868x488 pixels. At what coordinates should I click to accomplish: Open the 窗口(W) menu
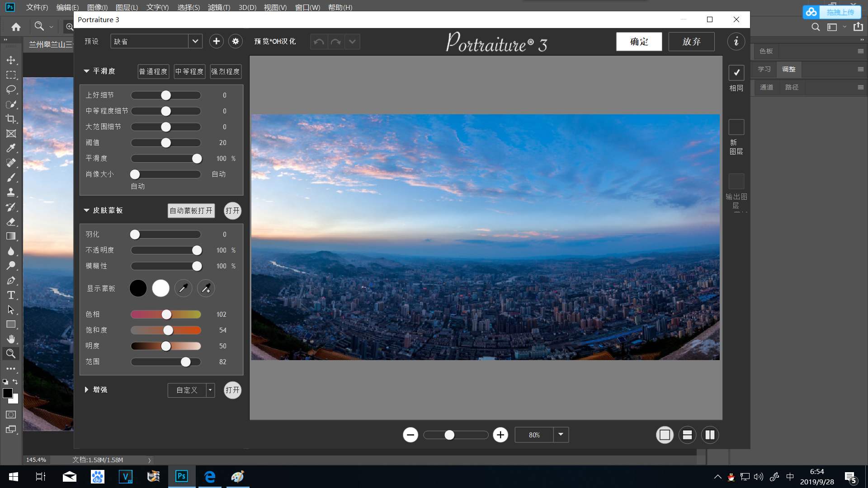[307, 7]
